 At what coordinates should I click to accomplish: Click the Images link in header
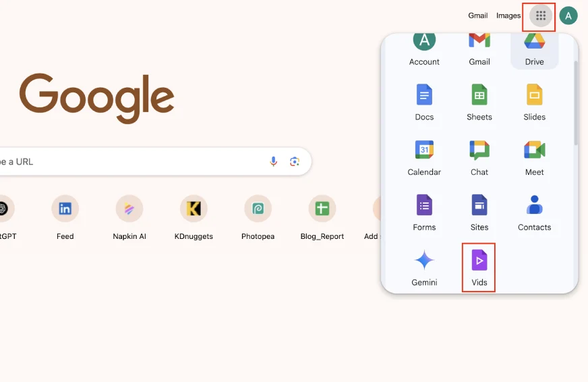point(508,16)
